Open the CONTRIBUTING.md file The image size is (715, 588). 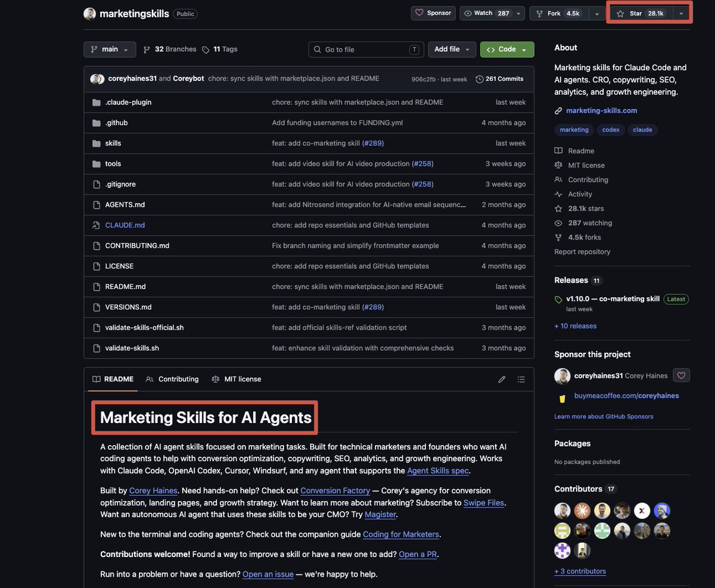click(137, 245)
